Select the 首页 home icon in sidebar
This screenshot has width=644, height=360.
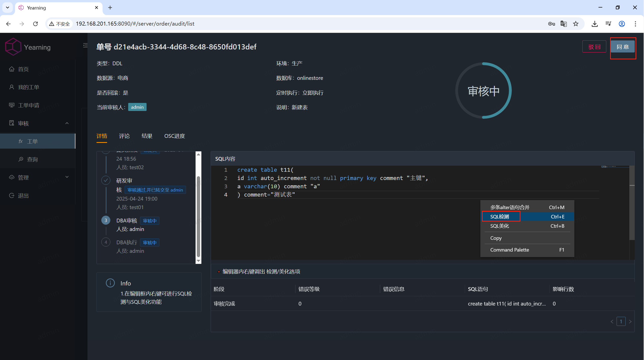click(12, 69)
